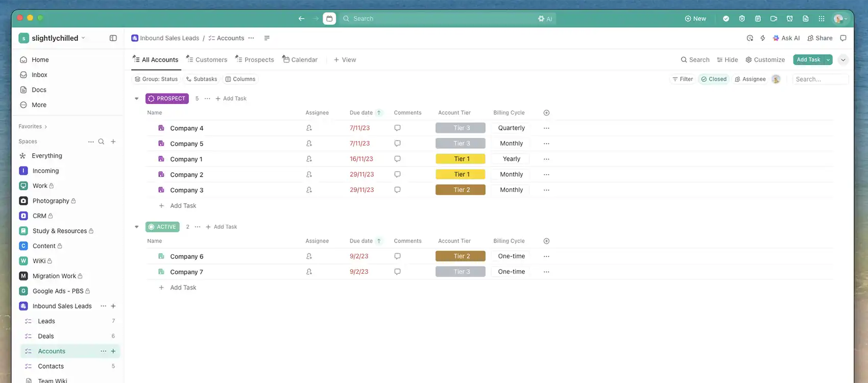Focus the top Search bar
This screenshot has width=868, height=383.
447,18
